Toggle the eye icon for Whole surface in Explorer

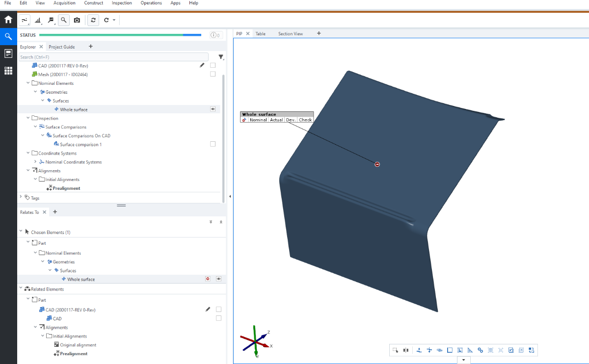point(213,109)
